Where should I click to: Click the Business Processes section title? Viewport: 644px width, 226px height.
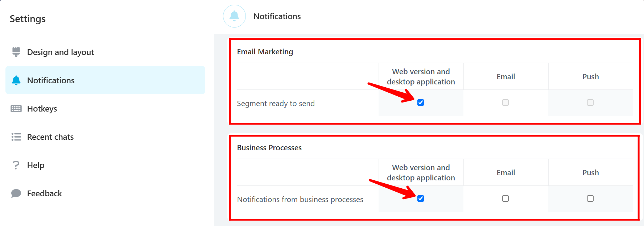(269, 148)
